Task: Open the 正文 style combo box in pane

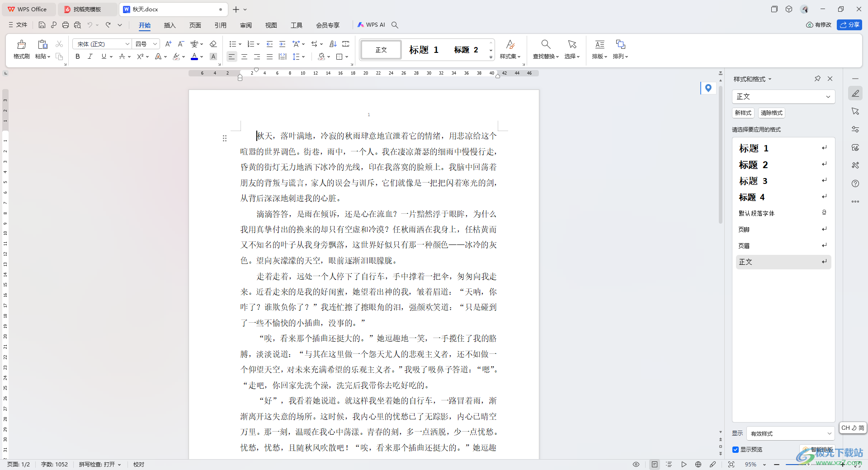Action: 783,96
